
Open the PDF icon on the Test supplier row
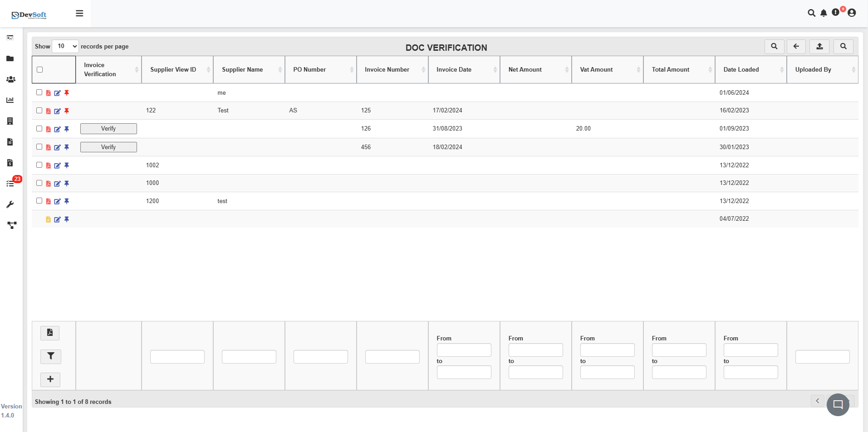48,111
